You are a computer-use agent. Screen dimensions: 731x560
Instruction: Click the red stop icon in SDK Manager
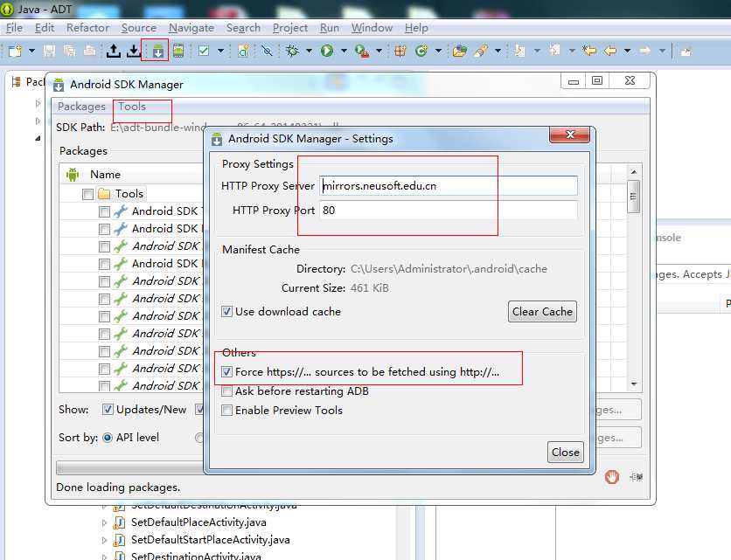612,477
